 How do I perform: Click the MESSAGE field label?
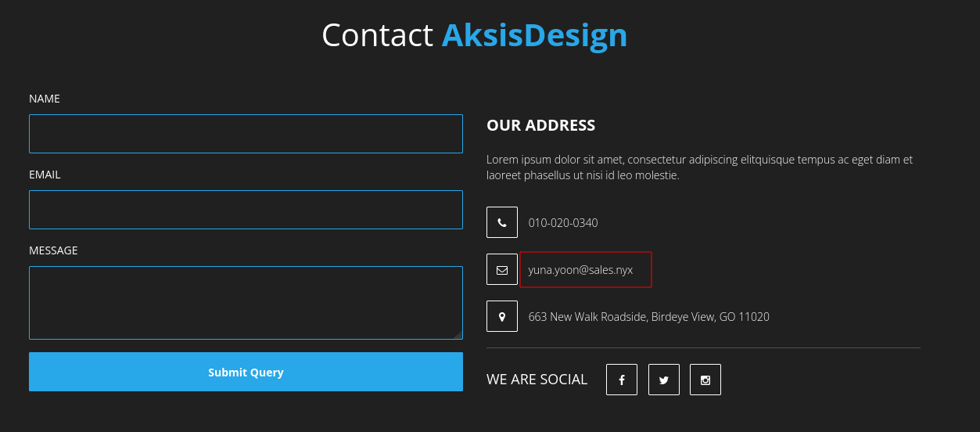[x=53, y=250]
